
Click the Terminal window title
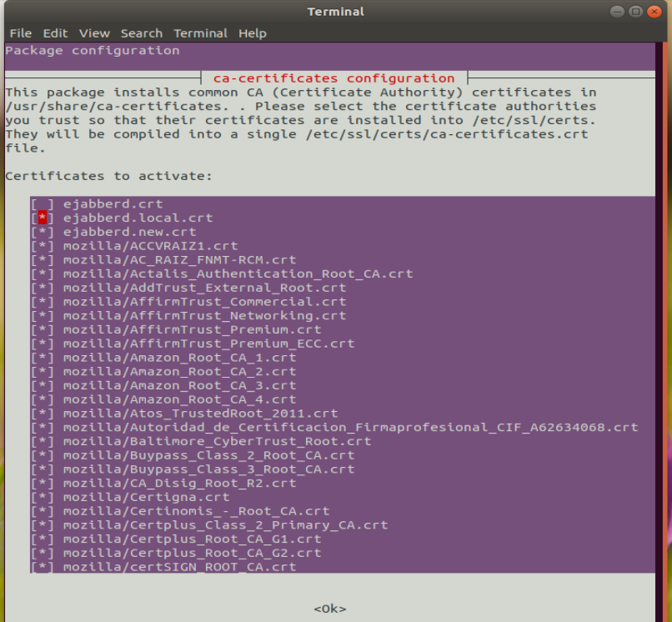click(x=335, y=12)
